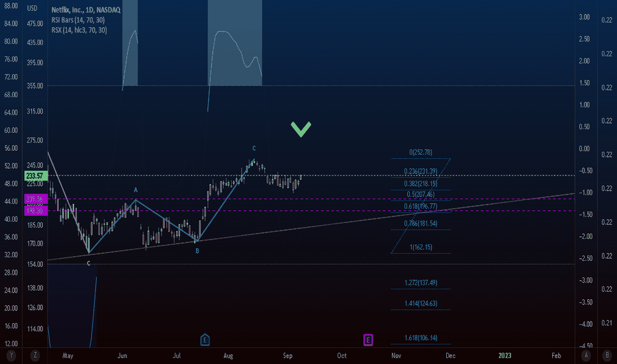Select Fib level 0.236(231.39)
617x364 pixels.
pyautogui.click(x=420, y=171)
